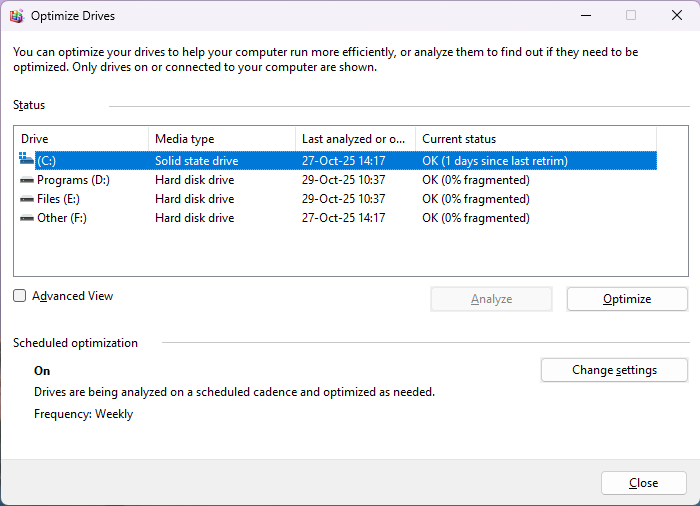Image resolution: width=700 pixels, height=506 pixels.
Task: Enable the Advanced View checkbox
Action: (x=20, y=296)
